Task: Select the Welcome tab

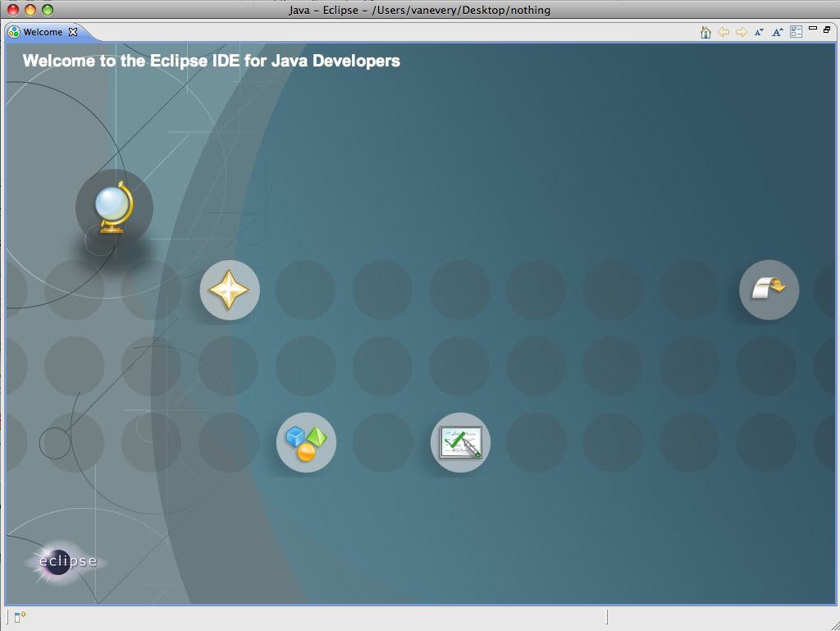Action: coord(43,32)
